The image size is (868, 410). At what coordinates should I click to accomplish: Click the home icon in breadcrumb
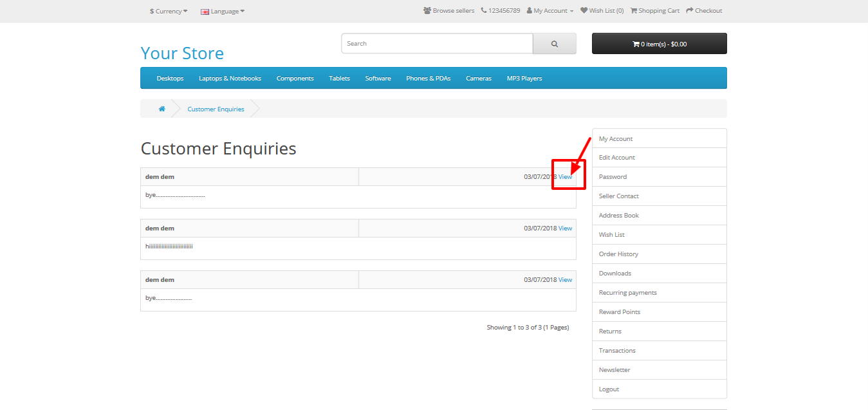pos(162,109)
